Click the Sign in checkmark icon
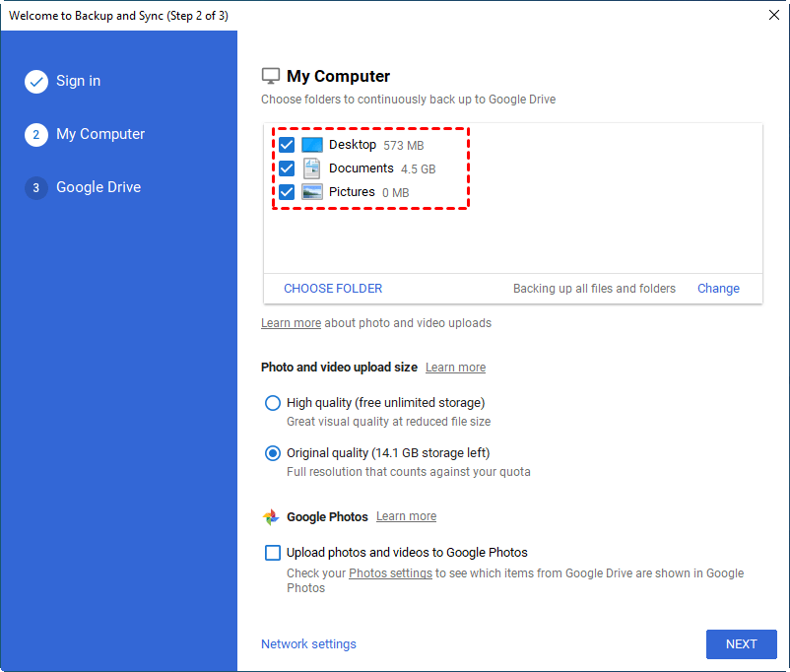Screen dimensions: 790x672 36,82
